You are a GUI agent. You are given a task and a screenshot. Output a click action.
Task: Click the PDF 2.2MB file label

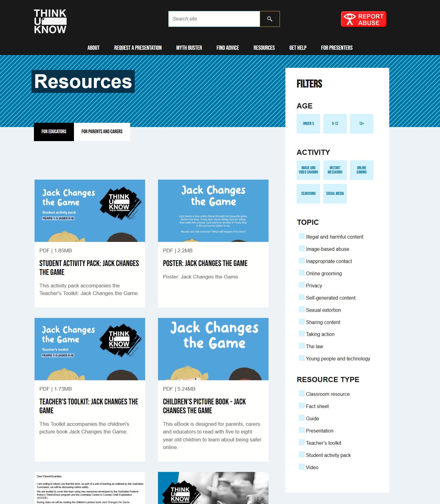pos(178,250)
